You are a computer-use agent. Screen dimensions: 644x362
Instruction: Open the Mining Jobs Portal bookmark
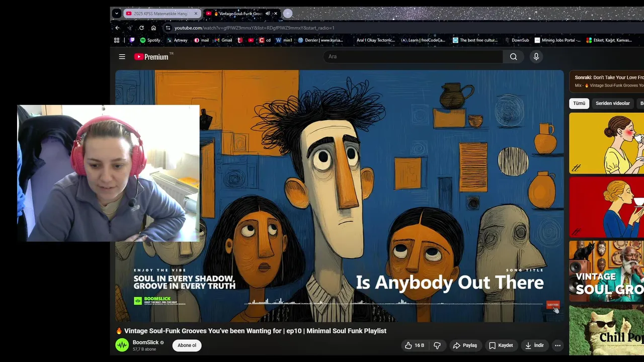(557, 40)
